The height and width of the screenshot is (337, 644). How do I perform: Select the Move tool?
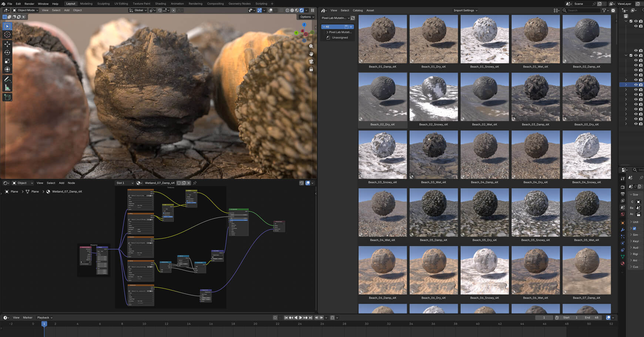point(7,44)
